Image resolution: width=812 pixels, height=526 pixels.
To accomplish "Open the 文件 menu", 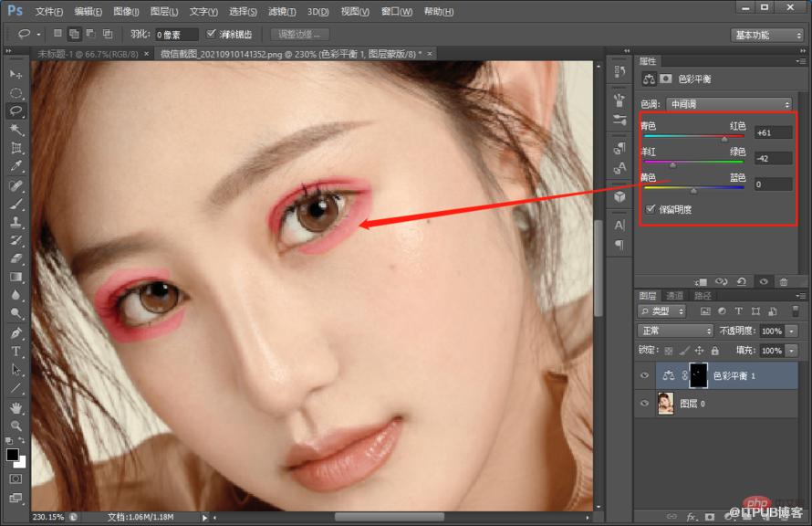I will pos(48,11).
